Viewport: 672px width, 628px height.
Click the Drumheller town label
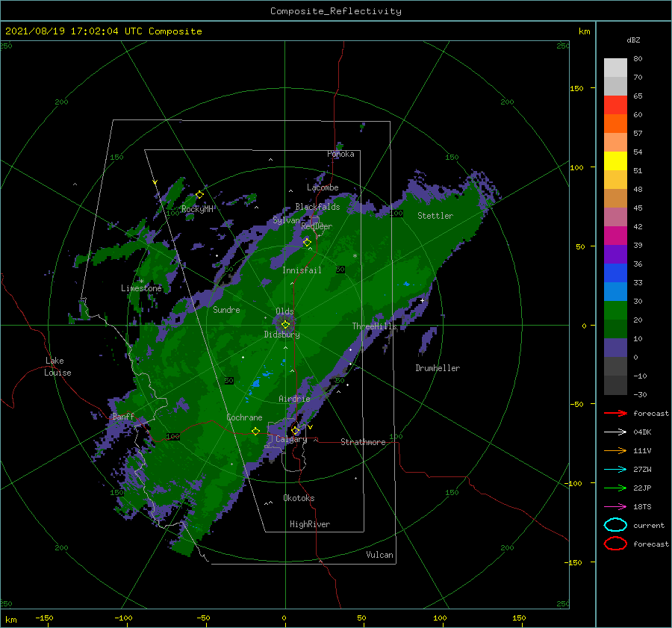coord(438,368)
